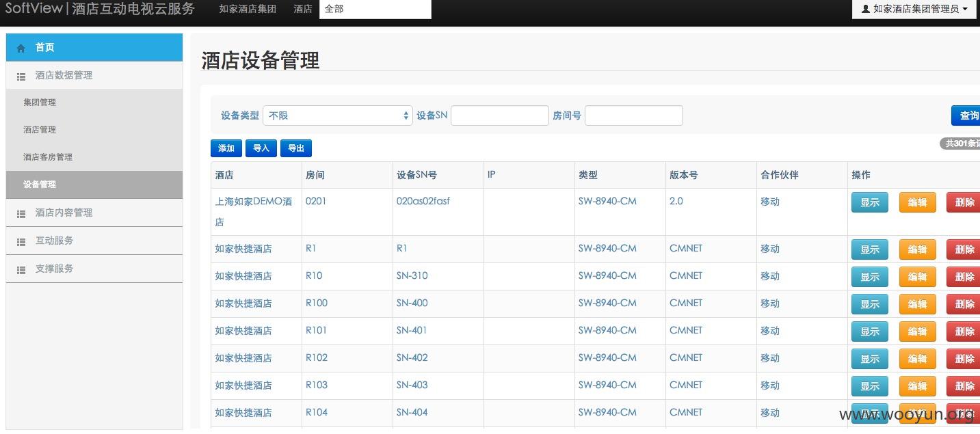Click 删除 for room R102
This screenshot has width=980, height=434.
tap(964, 359)
